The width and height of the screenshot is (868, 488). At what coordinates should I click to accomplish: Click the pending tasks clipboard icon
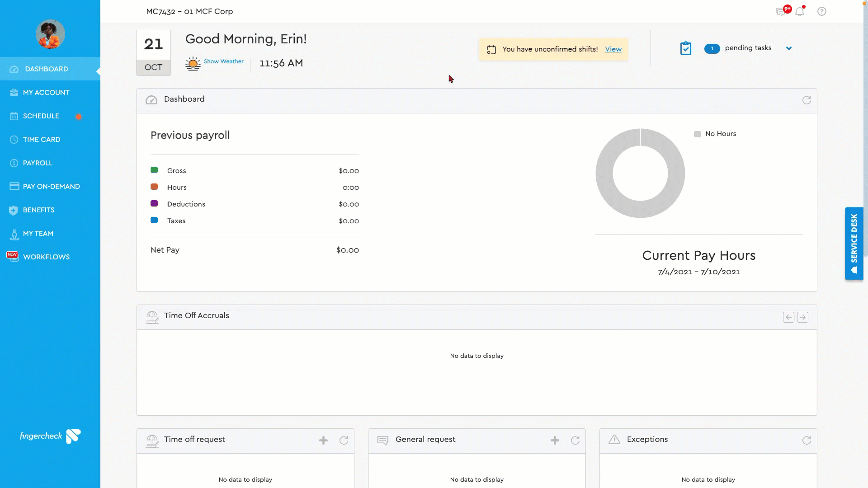click(x=686, y=48)
